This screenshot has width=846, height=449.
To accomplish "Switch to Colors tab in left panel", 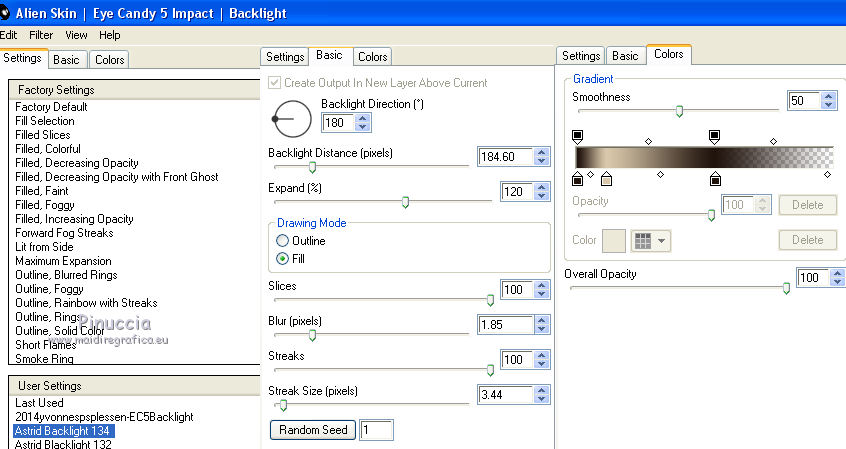I will point(110,59).
